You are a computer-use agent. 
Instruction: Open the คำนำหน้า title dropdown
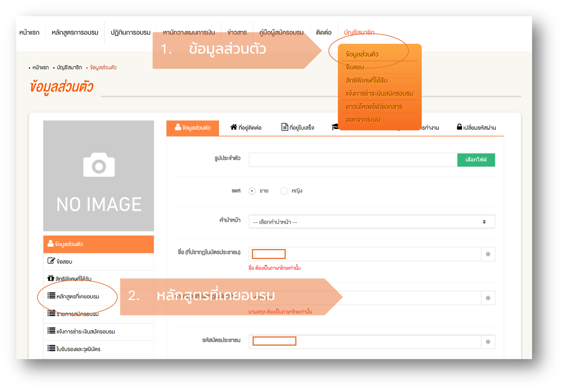click(372, 222)
